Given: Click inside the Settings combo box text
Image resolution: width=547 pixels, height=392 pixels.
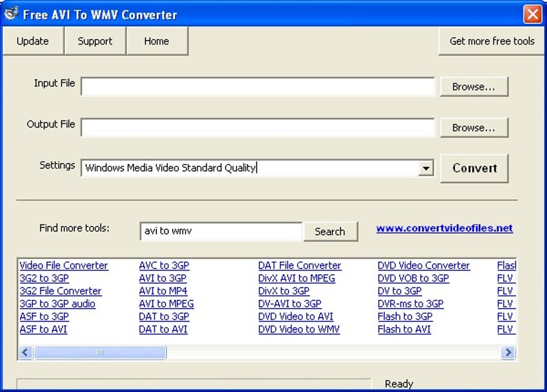Looking at the screenshot, I should tap(250, 168).
